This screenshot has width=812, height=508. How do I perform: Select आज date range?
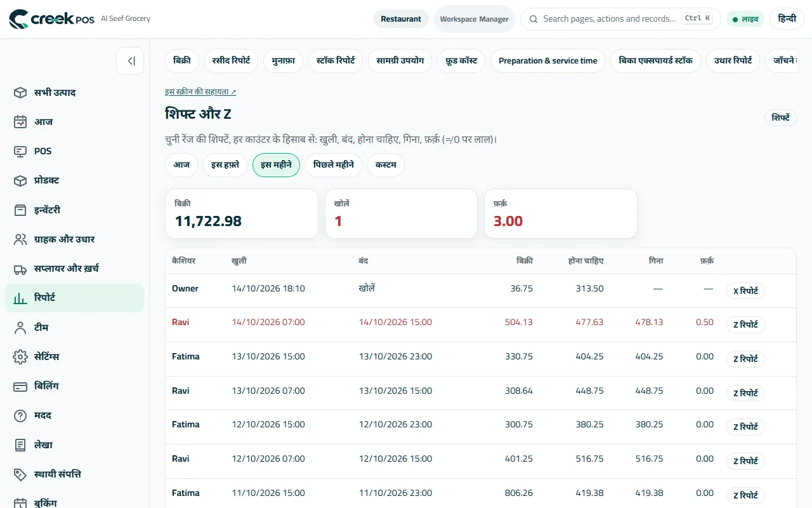[181, 165]
